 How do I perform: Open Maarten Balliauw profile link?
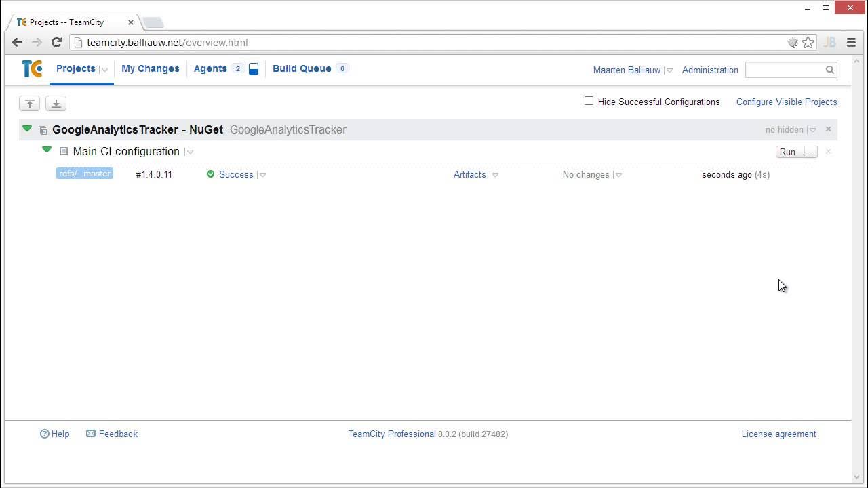click(x=627, y=70)
